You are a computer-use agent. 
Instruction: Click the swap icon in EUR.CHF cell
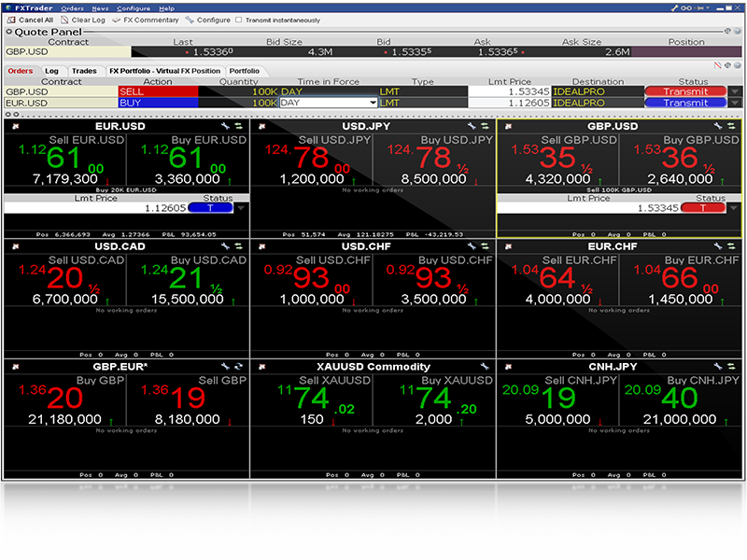[731, 246]
